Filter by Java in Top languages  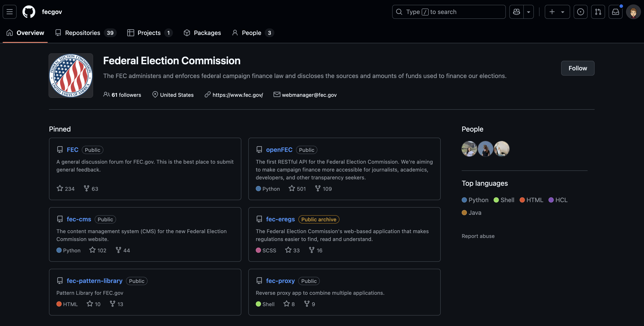472,213
